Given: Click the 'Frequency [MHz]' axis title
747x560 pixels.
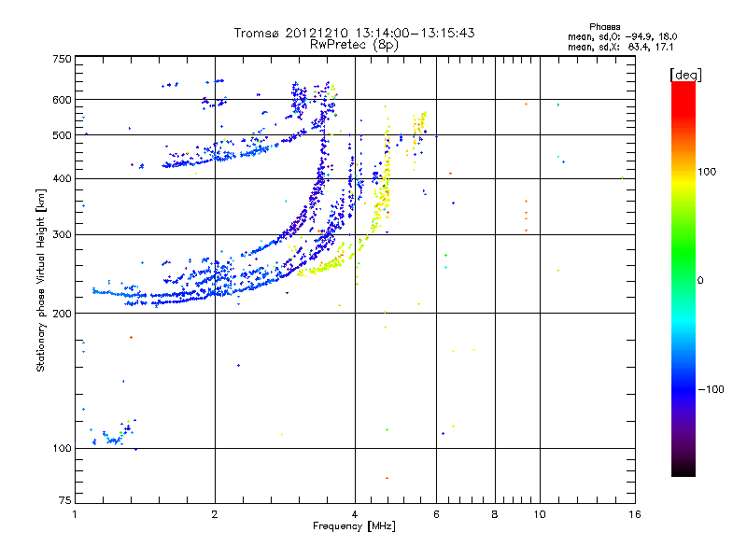Looking at the screenshot, I should point(354,526).
